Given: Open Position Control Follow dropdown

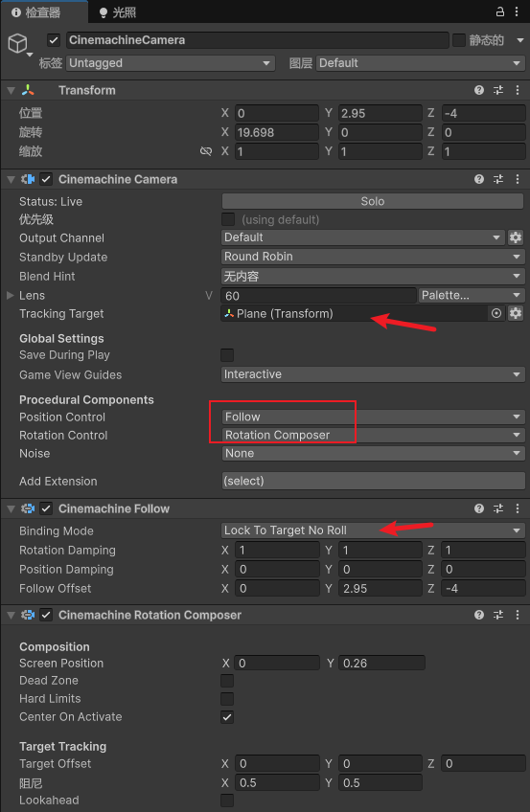Looking at the screenshot, I should pos(373,417).
